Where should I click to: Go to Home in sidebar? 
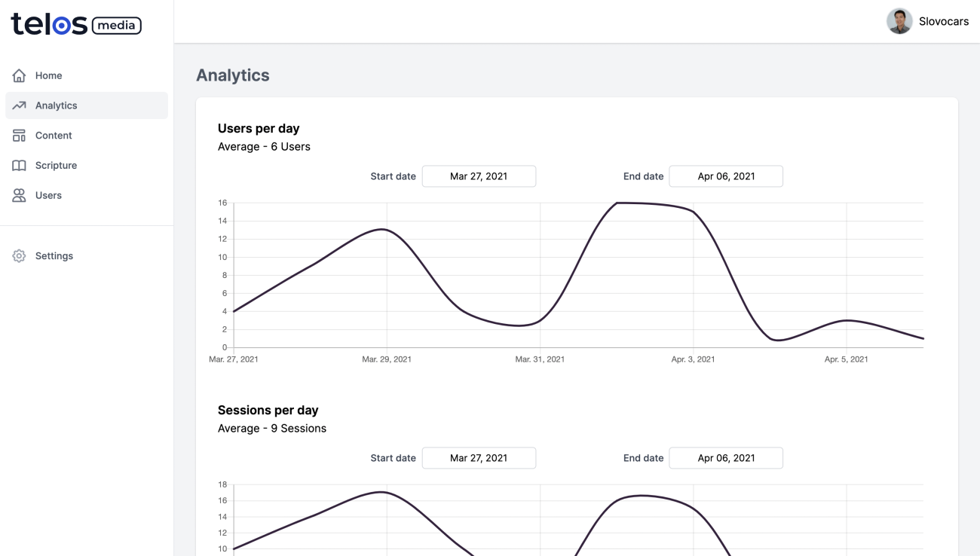87,75
